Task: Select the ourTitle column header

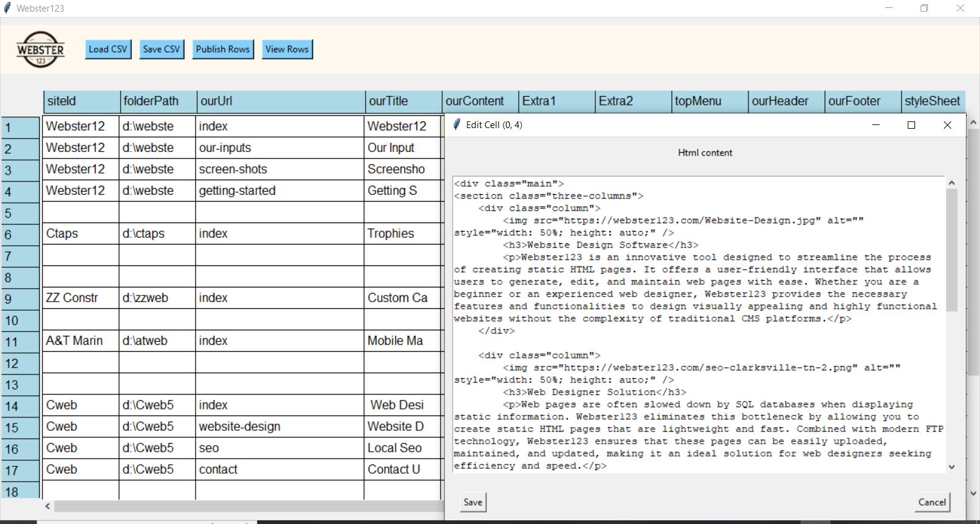Action: point(403,102)
